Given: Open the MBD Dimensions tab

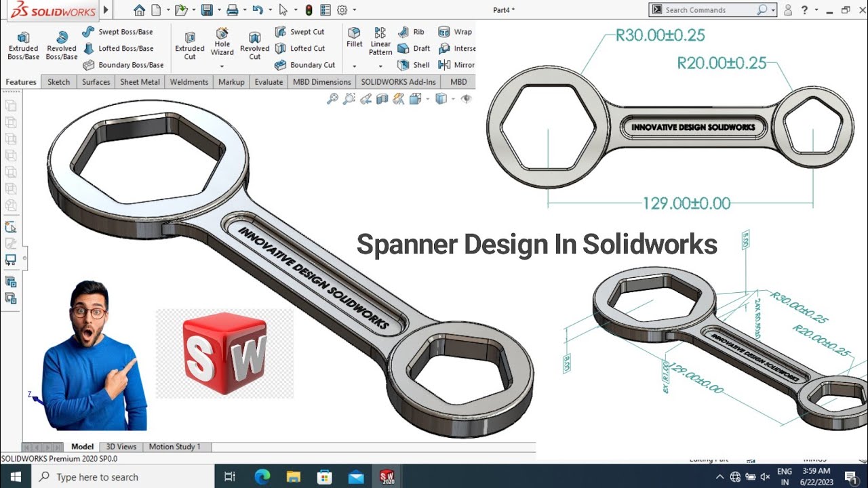Looking at the screenshot, I should click(x=321, y=82).
